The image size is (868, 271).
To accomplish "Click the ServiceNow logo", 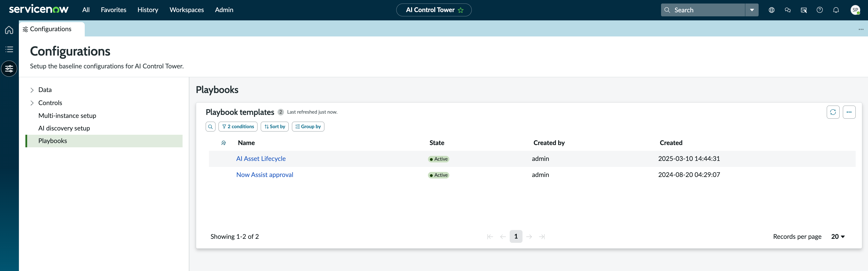I will pos(39,10).
